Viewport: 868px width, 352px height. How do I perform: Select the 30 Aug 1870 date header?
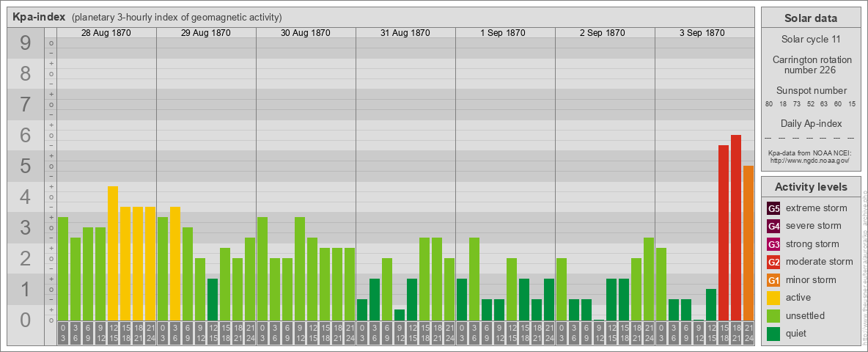306,33
